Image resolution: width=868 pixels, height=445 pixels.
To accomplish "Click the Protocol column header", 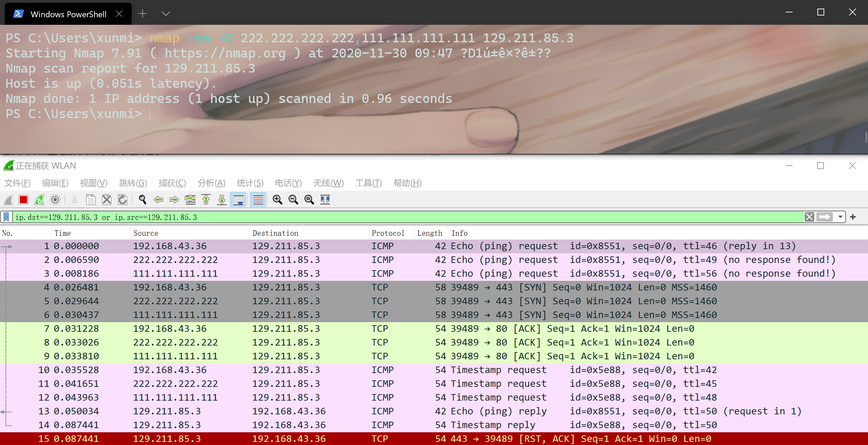I will pos(388,233).
